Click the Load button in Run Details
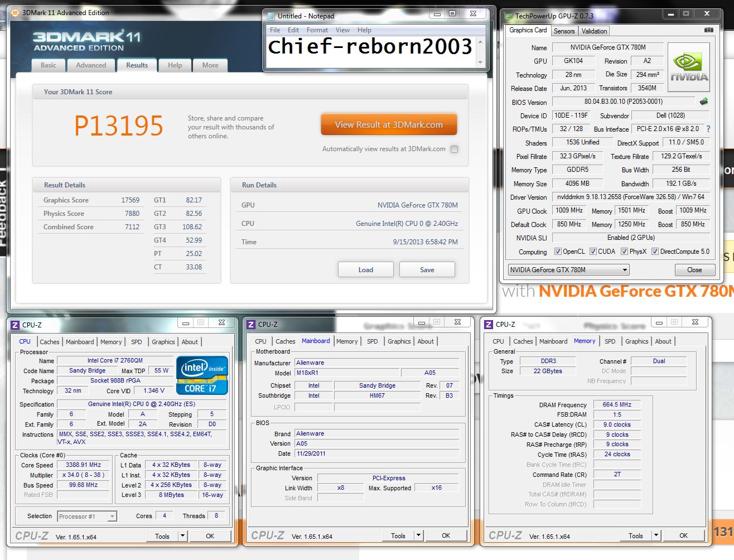734x560 pixels. point(366,269)
